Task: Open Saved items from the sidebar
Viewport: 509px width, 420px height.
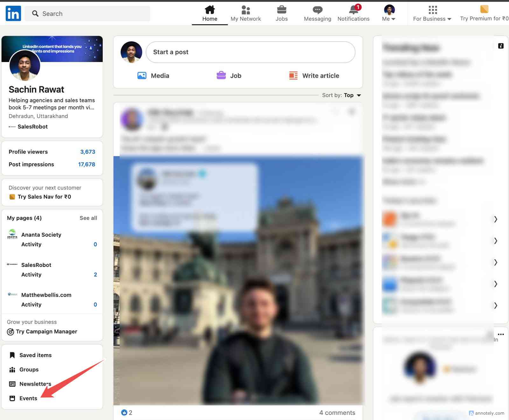Action: 35,355
